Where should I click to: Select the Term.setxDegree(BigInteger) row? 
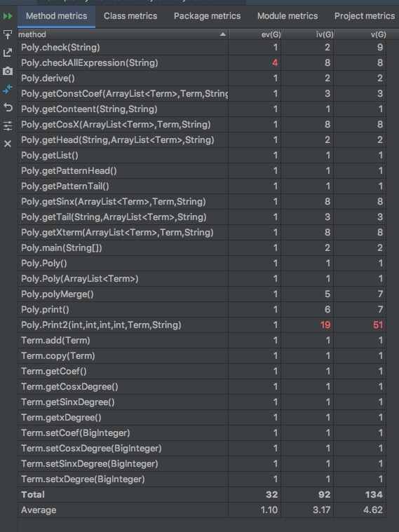(x=202, y=479)
